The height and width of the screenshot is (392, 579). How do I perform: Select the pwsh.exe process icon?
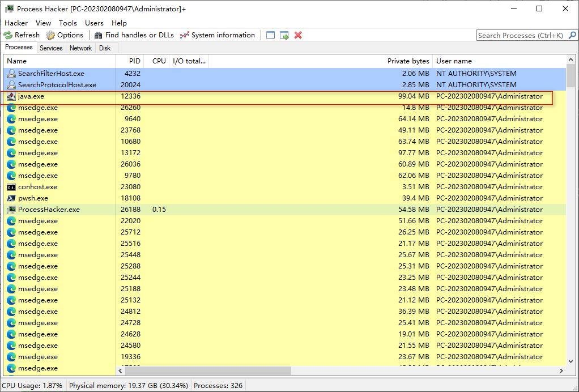[x=11, y=198]
